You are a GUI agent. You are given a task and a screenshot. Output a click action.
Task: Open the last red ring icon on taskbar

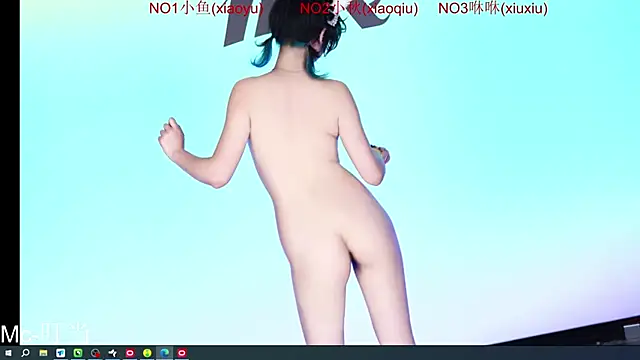(182, 353)
